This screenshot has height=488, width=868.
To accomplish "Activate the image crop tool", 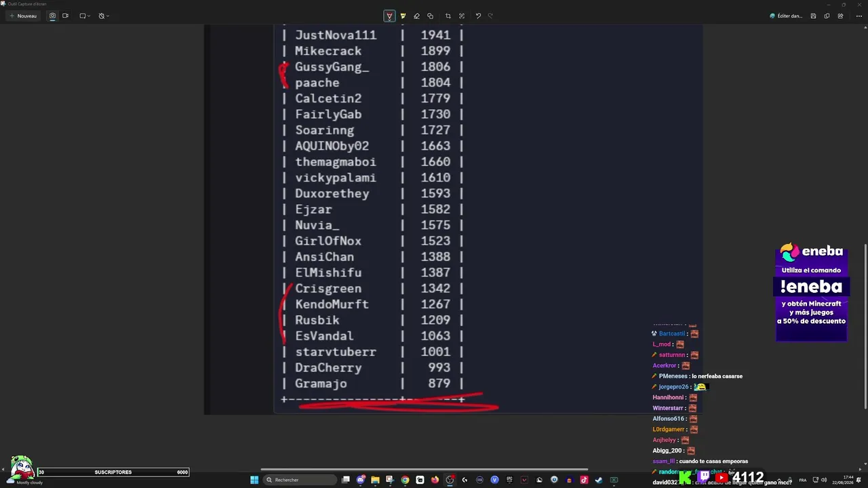I will 448,16.
